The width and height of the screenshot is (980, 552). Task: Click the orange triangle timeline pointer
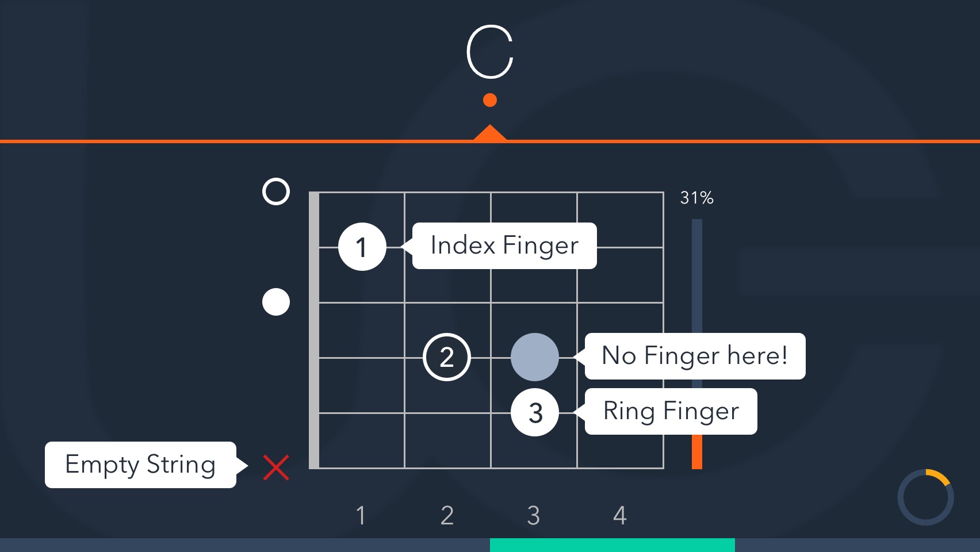(490, 133)
